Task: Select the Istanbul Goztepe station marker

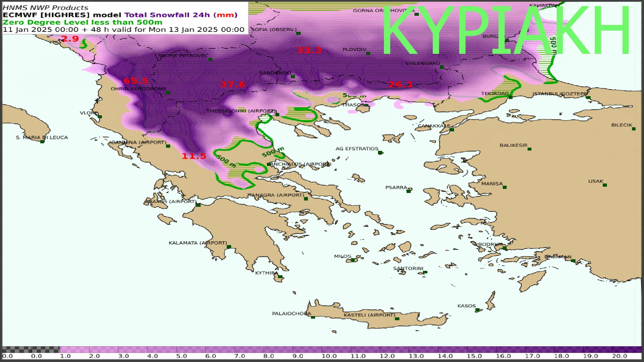Action: [588, 98]
